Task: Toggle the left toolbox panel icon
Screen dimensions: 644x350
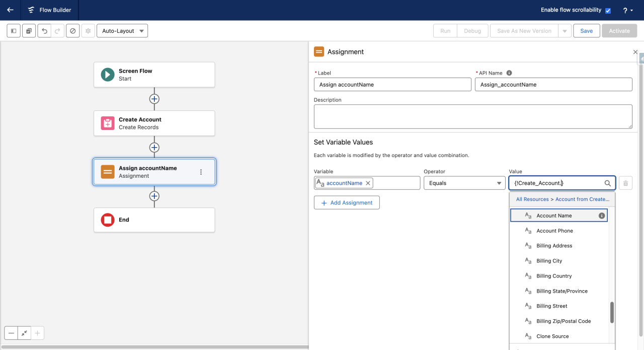Action: pyautogui.click(x=13, y=31)
